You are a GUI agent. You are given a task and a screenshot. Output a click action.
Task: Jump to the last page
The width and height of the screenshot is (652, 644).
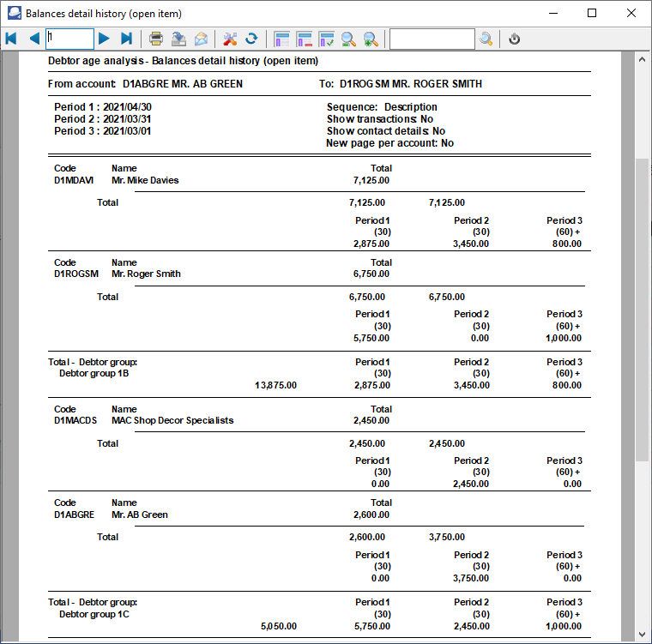point(126,39)
